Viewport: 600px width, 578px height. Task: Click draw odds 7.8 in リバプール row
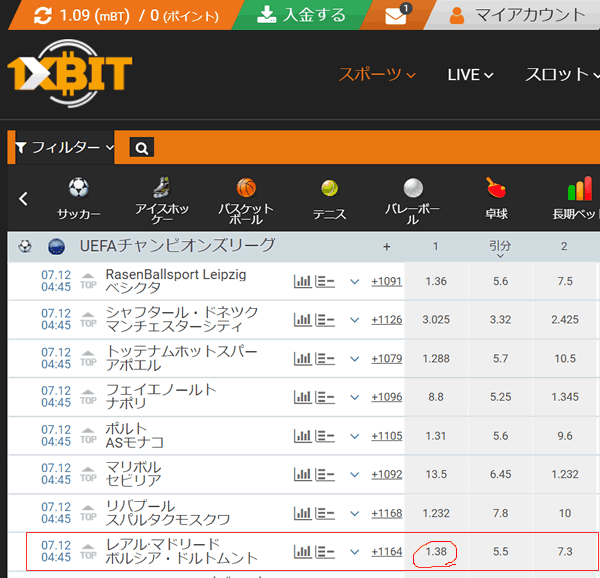click(500, 513)
